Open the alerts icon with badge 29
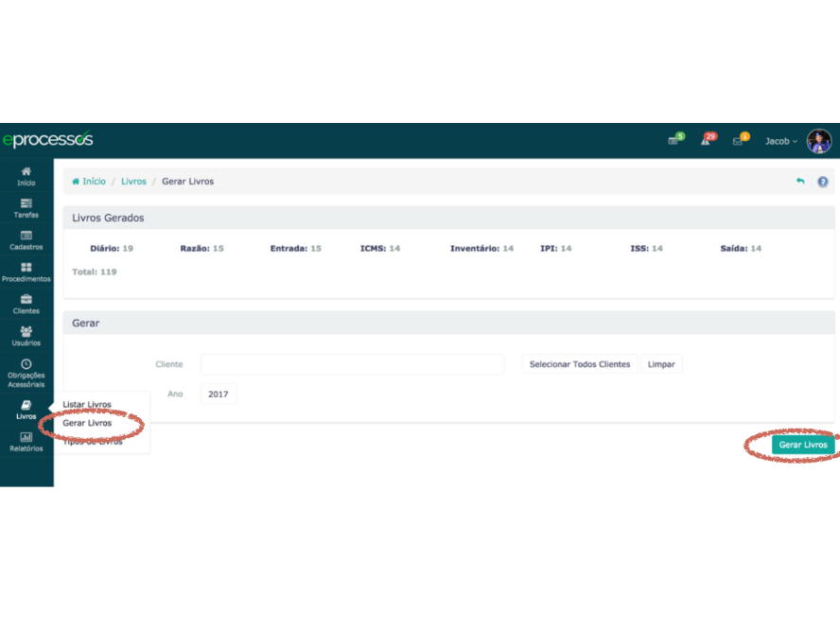Image resolution: width=840 pixels, height=631 pixels. point(706,141)
